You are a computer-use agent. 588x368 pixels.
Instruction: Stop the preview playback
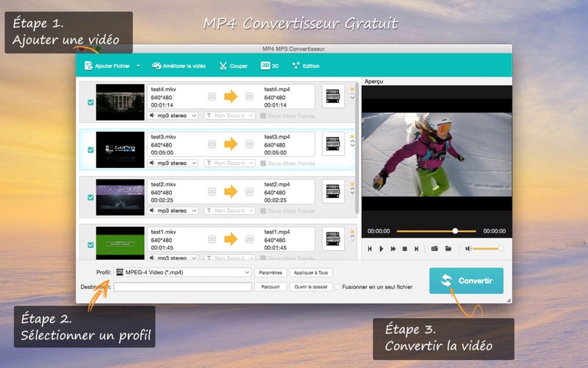click(405, 249)
